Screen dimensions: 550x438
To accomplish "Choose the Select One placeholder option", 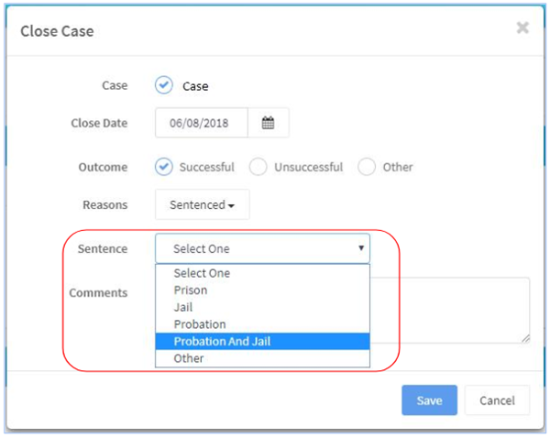I will click(x=262, y=273).
